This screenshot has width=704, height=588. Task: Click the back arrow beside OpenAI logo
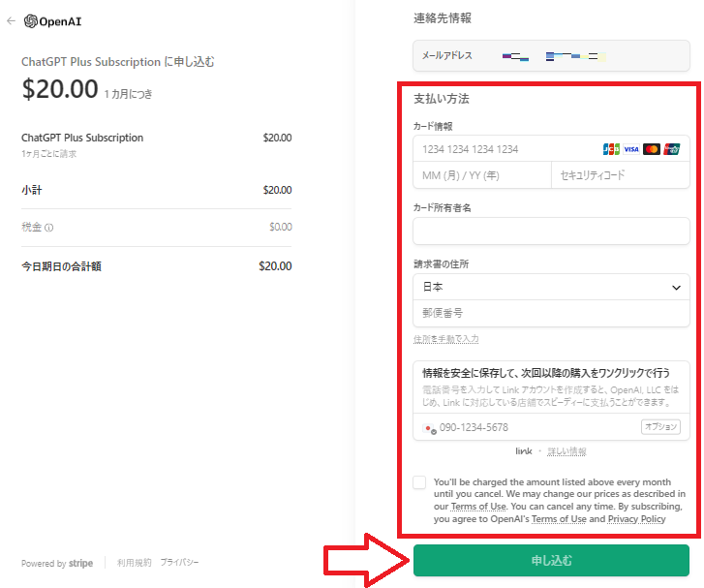coord(12,20)
